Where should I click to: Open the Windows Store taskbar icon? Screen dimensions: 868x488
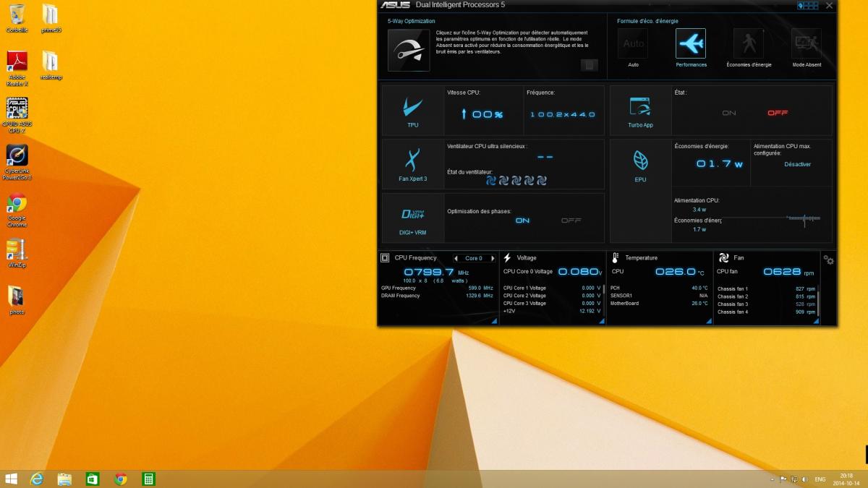click(x=93, y=479)
